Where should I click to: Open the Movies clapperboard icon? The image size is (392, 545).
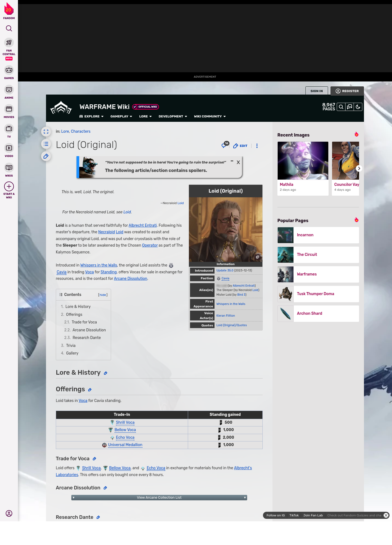click(9, 109)
